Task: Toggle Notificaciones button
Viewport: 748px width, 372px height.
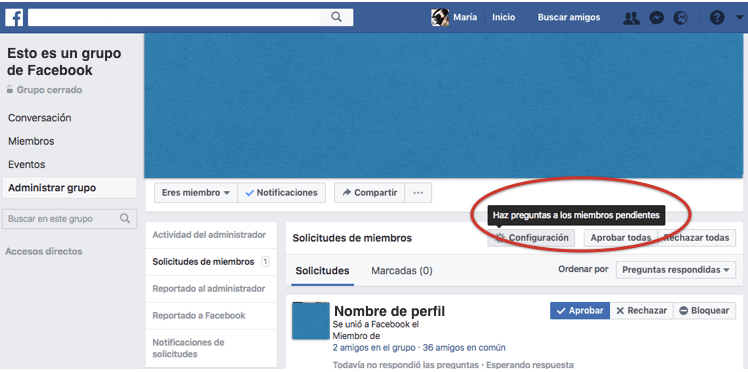Action: point(281,193)
